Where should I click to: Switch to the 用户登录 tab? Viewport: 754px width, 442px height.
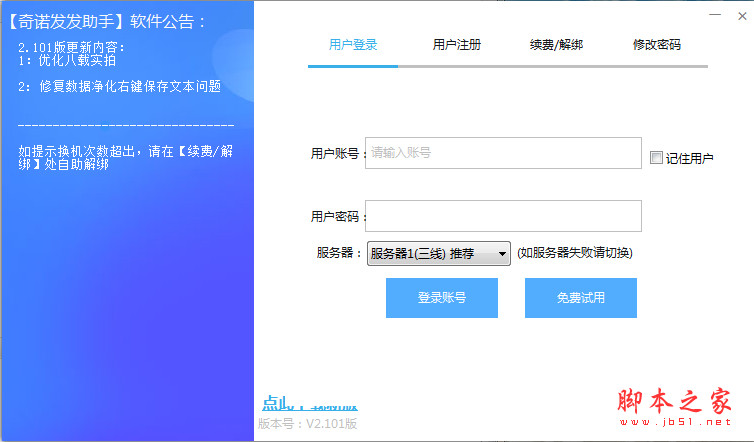point(353,45)
